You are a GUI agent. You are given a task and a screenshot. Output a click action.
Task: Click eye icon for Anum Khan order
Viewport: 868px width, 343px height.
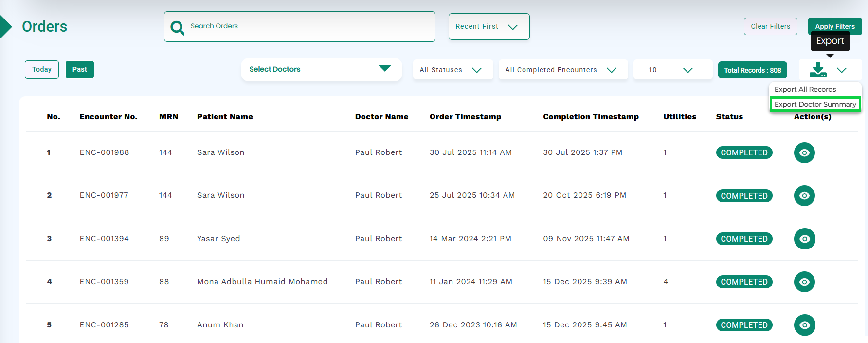click(x=804, y=325)
